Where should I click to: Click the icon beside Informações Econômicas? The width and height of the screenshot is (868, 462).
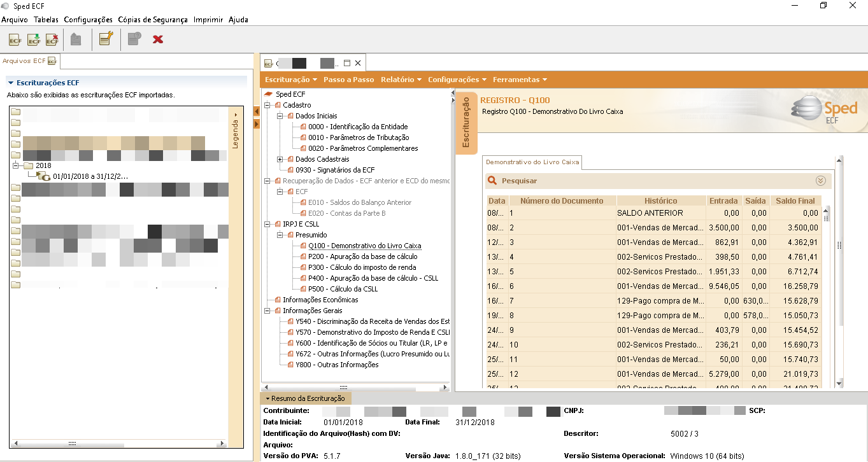tap(278, 300)
